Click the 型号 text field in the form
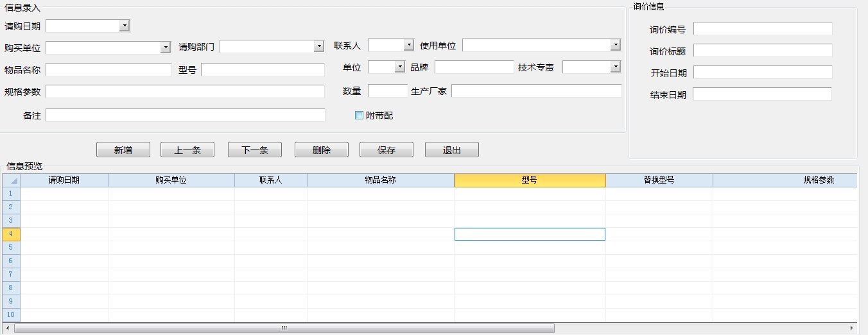The width and height of the screenshot is (868, 335). pos(263,69)
